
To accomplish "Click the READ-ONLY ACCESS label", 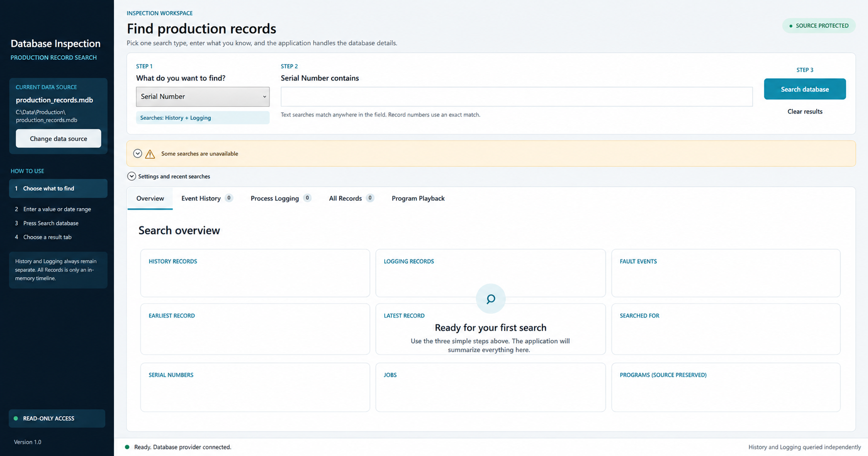I will tap(49, 418).
